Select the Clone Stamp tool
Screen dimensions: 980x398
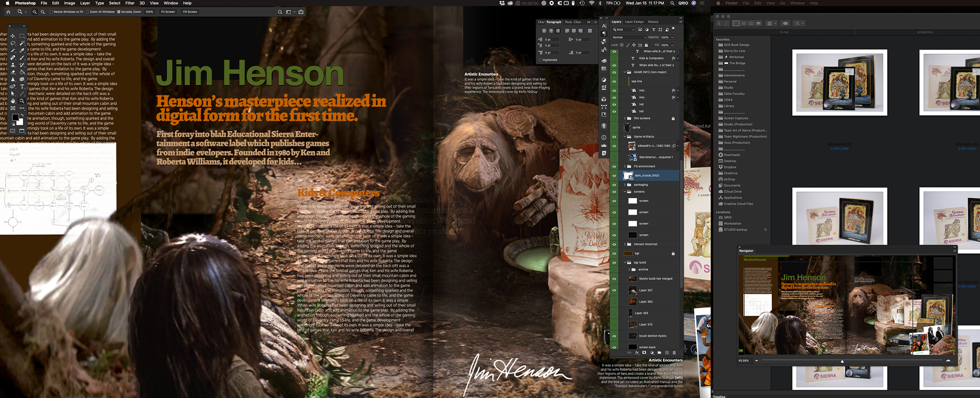pos(13,65)
